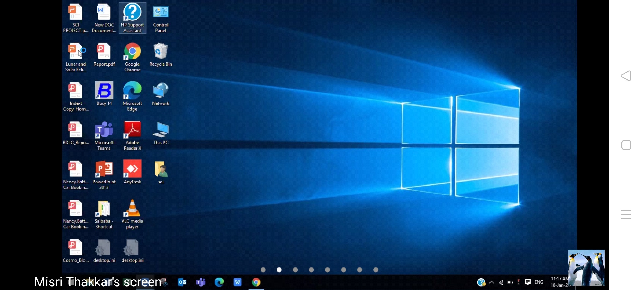
Task: Open the Wi-Fi network tray icon
Action: point(501,282)
